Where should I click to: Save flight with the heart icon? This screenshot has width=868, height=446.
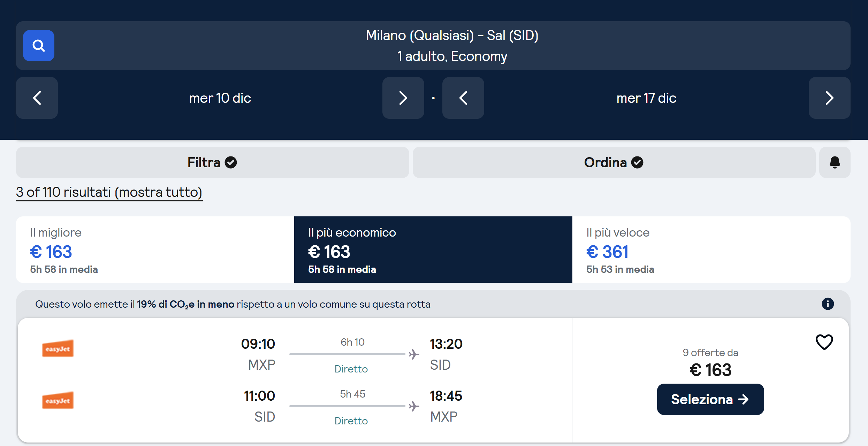pyautogui.click(x=824, y=342)
